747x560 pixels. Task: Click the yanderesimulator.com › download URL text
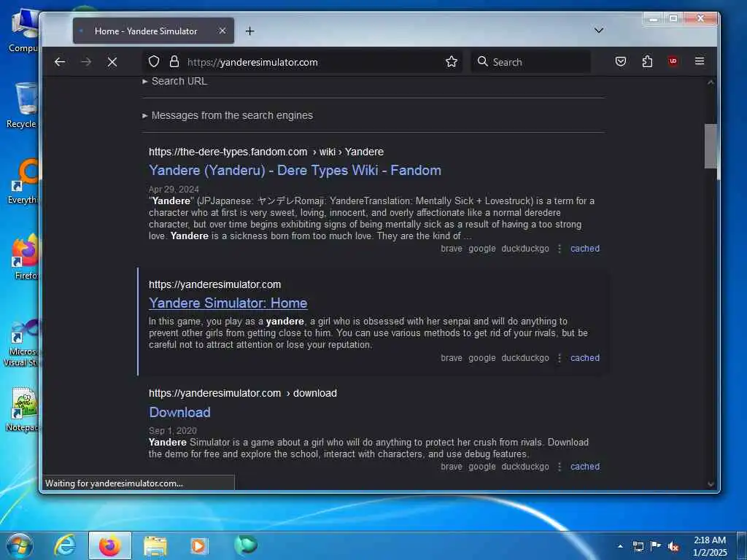point(242,393)
